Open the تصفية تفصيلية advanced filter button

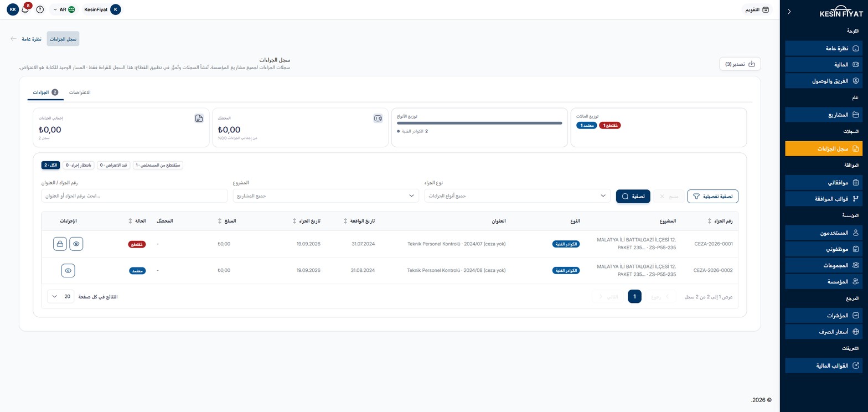pos(712,196)
